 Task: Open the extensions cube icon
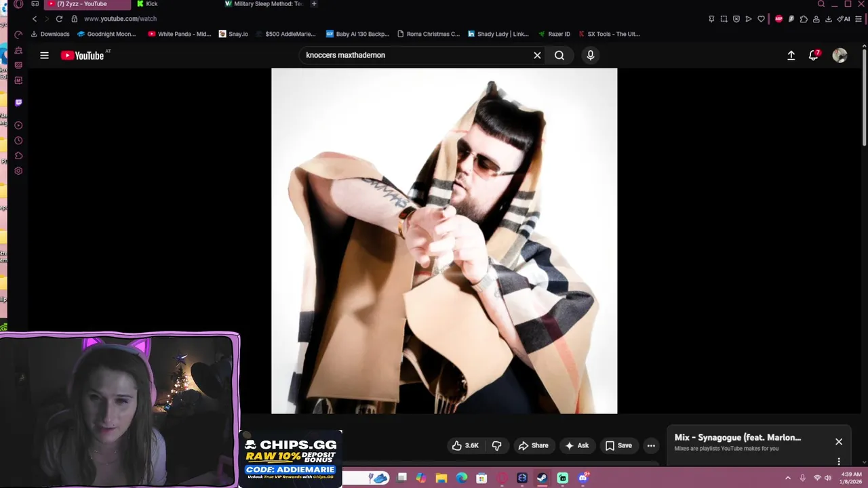tap(804, 19)
